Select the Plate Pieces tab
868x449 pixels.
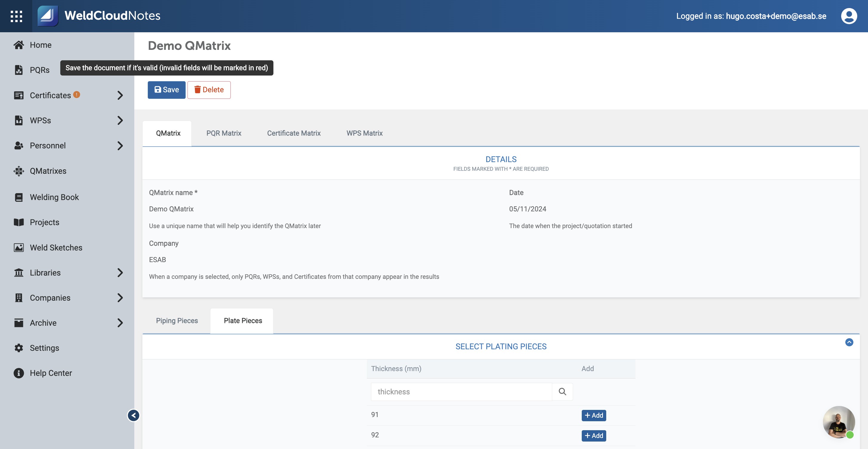pyautogui.click(x=243, y=321)
